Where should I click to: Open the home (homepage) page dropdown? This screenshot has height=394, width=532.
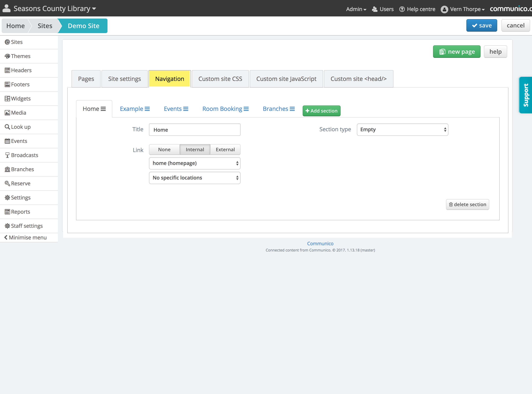(195, 163)
